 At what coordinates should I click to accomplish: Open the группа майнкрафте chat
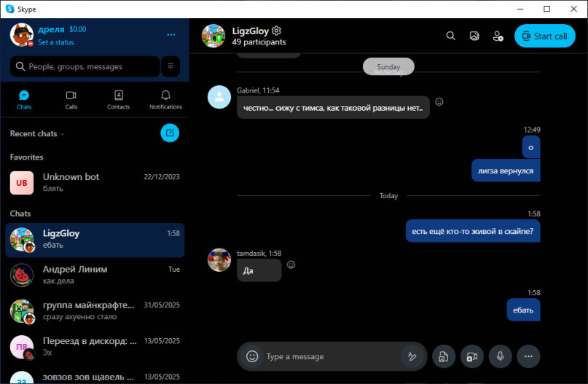click(x=95, y=311)
